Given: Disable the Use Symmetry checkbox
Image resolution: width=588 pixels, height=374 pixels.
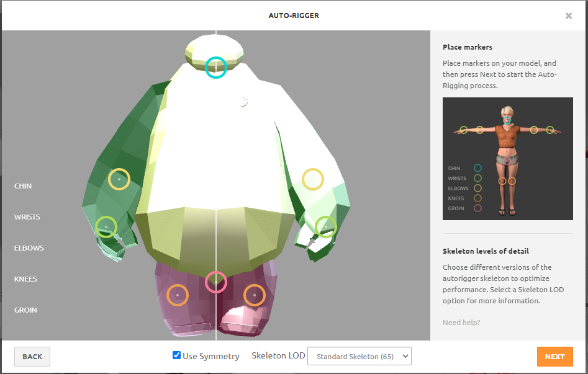Looking at the screenshot, I should (176, 355).
